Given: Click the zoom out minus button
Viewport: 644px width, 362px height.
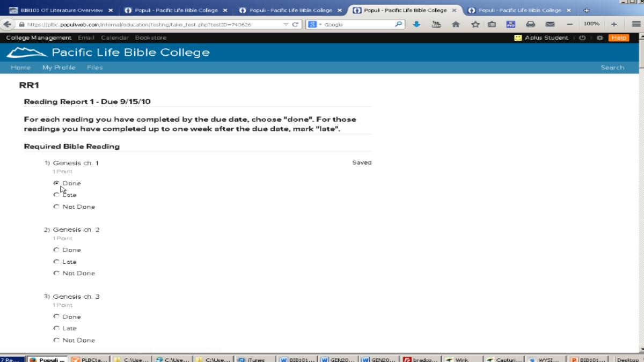Looking at the screenshot, I should pos(569,24).
